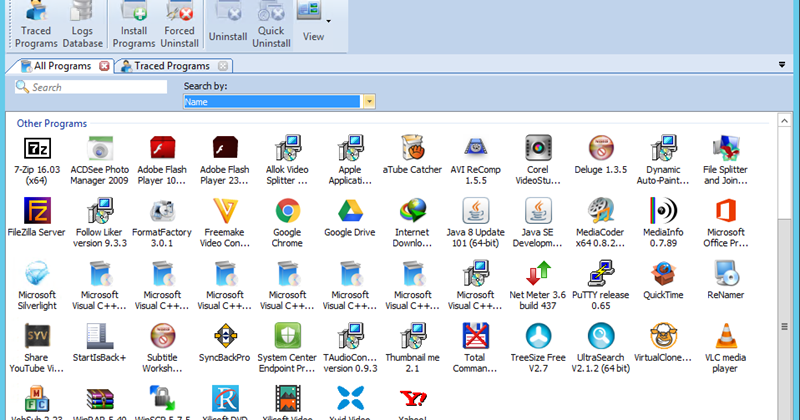Expand the Search by Name dropdown
800x420 pixels.
tap(369, 102)
